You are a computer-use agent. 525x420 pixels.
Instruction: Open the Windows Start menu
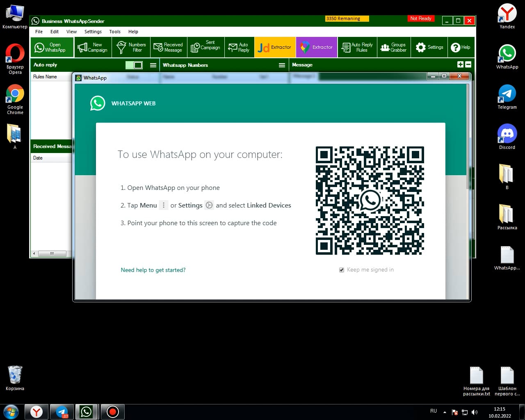tap(11, 412)
